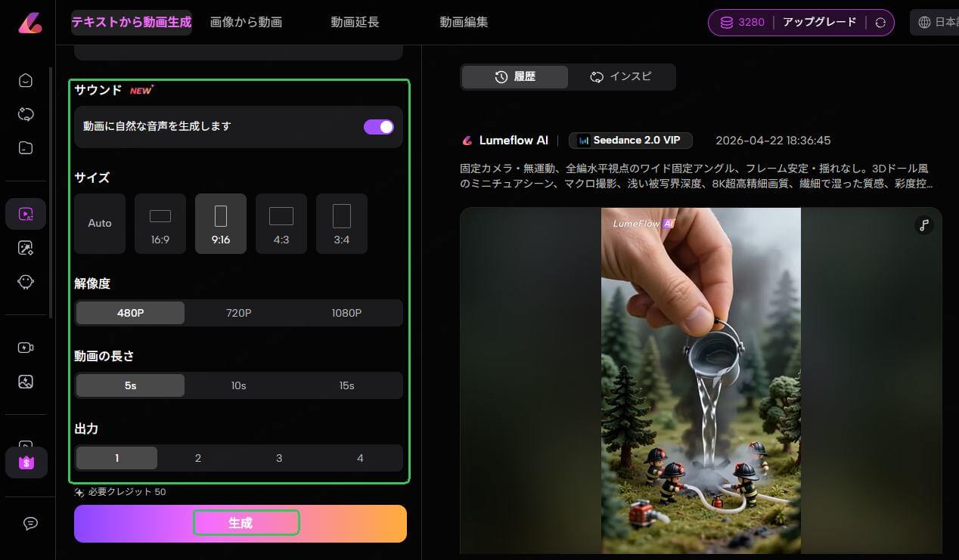The height and width of the screenshot is (560, 959).
Task: Choose 720P resolution
Action: (x=239, y=313)
